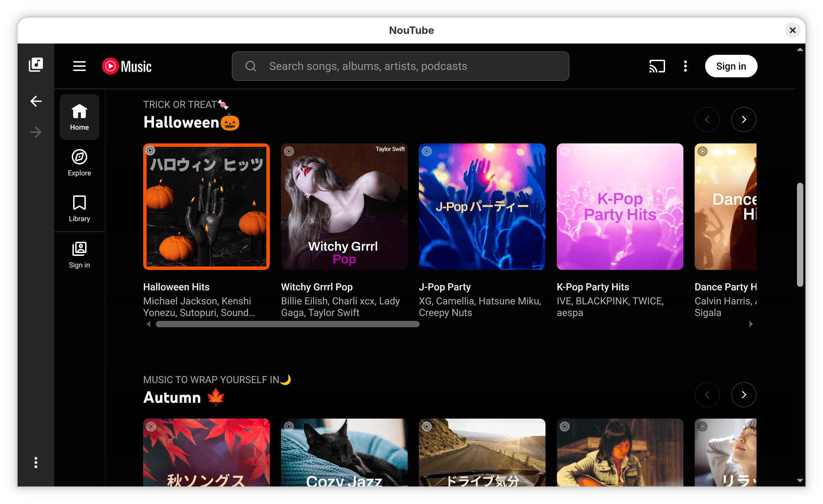
Task: Open Explore from the sidebar
Action: 79,162
